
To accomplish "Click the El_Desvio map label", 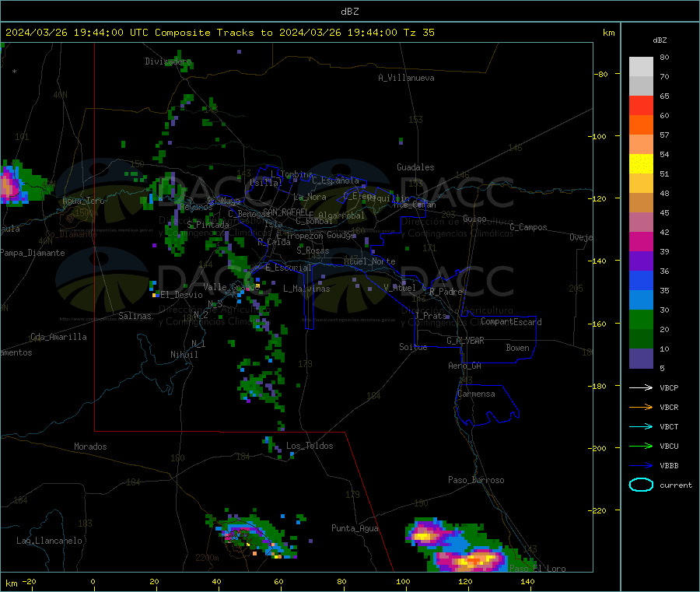I will click(181, 295).
